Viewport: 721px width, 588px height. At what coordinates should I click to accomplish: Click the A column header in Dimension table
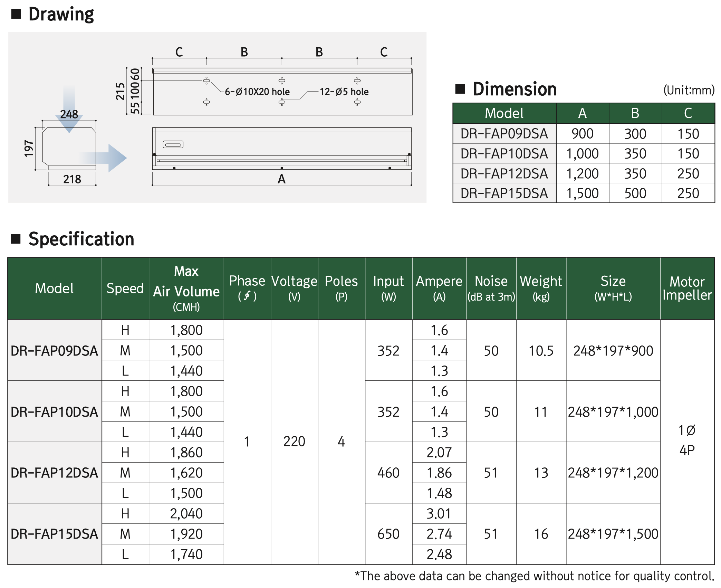point(583,113)
